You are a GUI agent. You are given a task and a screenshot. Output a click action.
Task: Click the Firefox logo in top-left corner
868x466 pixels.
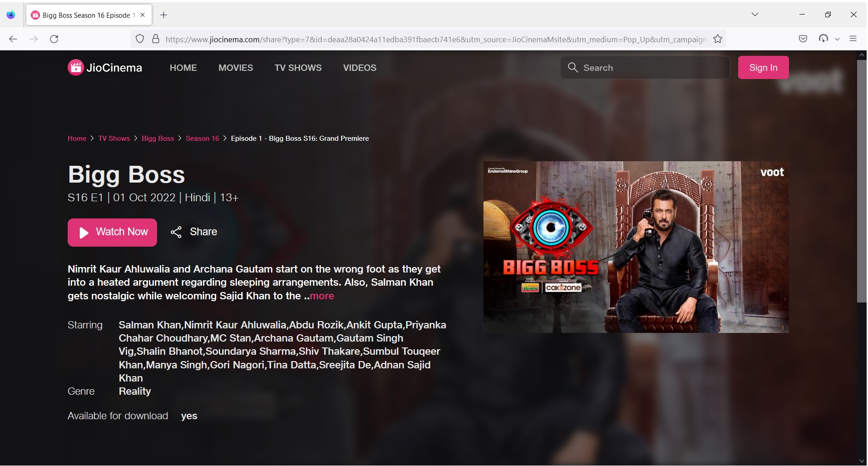click(x=11, y=15)
